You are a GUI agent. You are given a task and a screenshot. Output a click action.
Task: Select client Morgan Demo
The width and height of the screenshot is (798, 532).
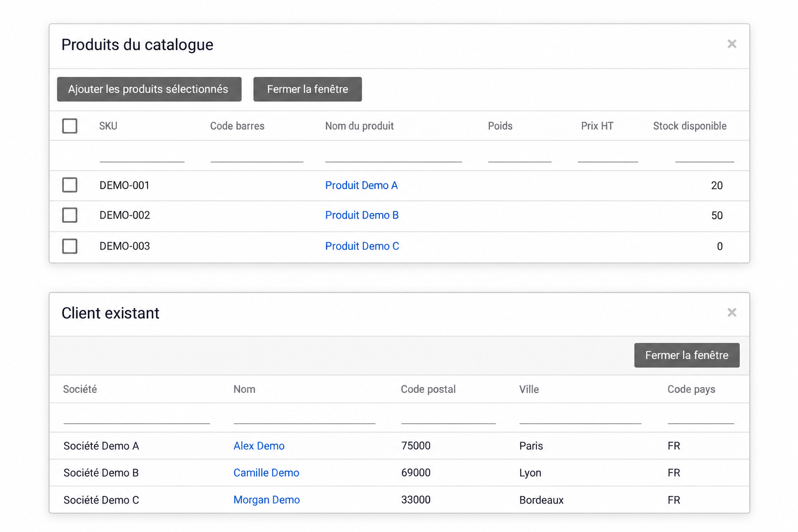(x=267, y=500)
